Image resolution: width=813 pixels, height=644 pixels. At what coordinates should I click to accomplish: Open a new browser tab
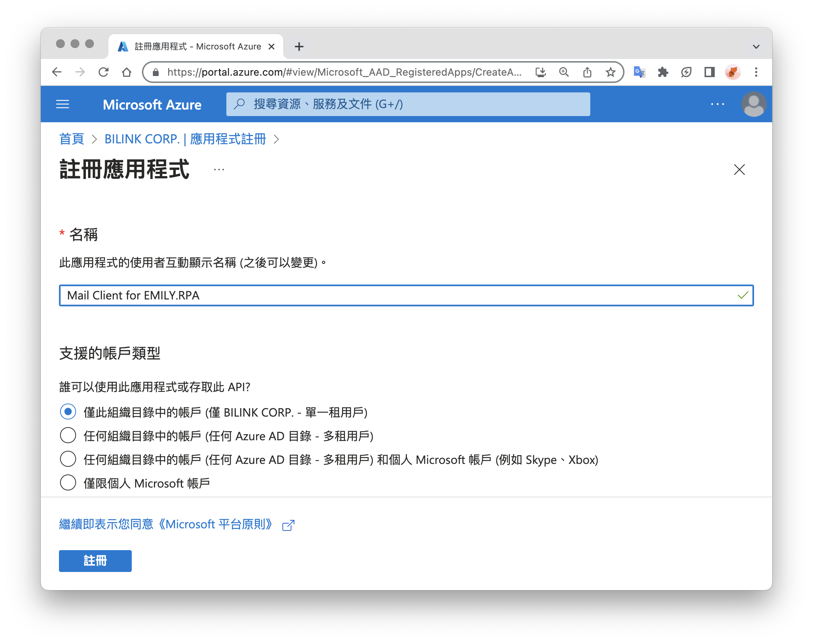point(299,47)
